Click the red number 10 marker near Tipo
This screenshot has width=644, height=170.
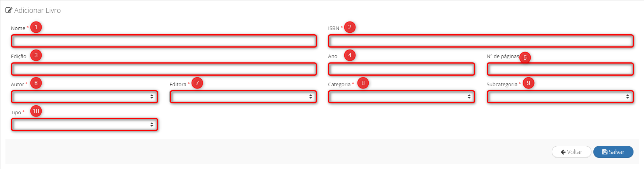tap(36, 111)
